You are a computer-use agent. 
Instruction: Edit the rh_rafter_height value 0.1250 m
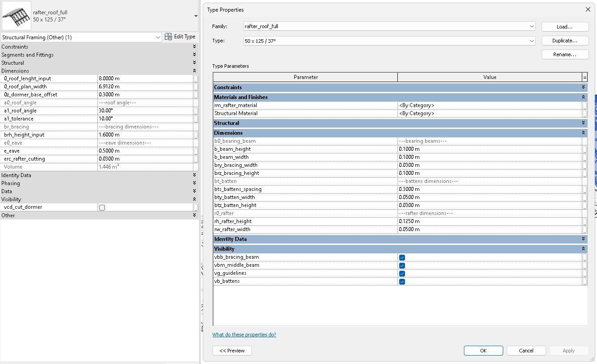[489, 221]
